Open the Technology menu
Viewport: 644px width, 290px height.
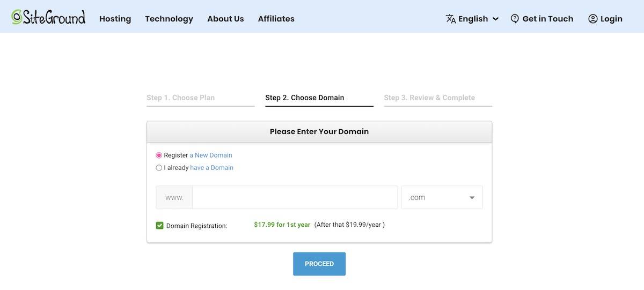click(169, 19)
